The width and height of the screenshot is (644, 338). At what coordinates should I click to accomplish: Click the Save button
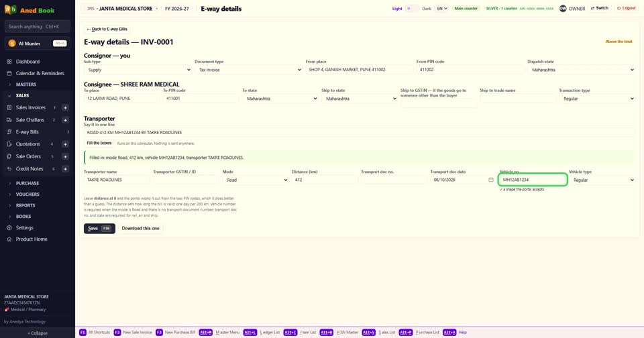click(x=99, y=228)
